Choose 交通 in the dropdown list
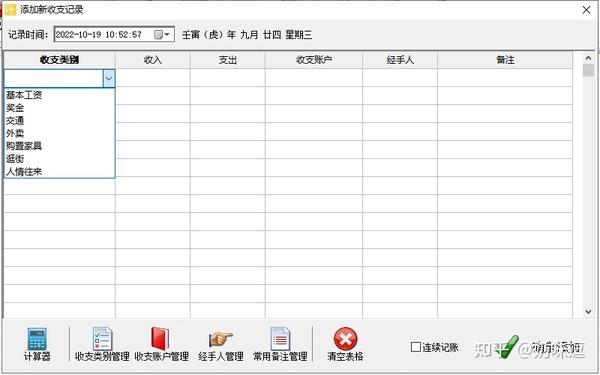The height and width of the screenshot is (375, 600). pos(59,121)
